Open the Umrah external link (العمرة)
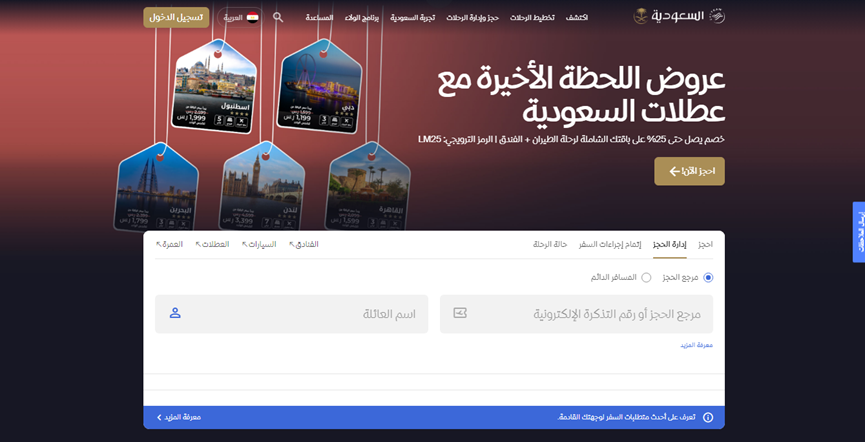The height and width of the screenshot is (442, 865). [x=169, y=244]
